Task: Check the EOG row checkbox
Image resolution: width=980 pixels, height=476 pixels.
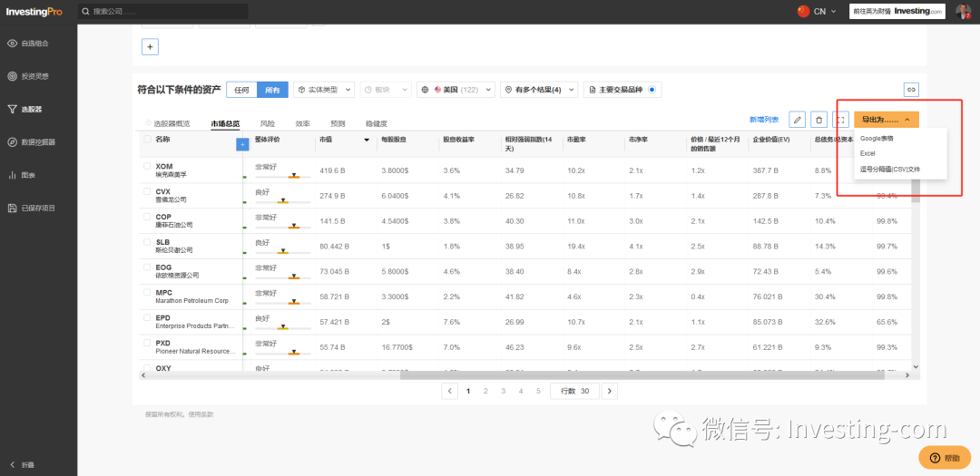Action: click(148, 267)
